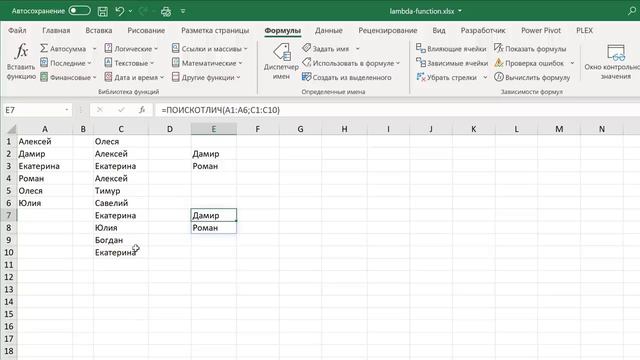
Task: Select cell A6 containing Юлия
Action: point(45,203)
